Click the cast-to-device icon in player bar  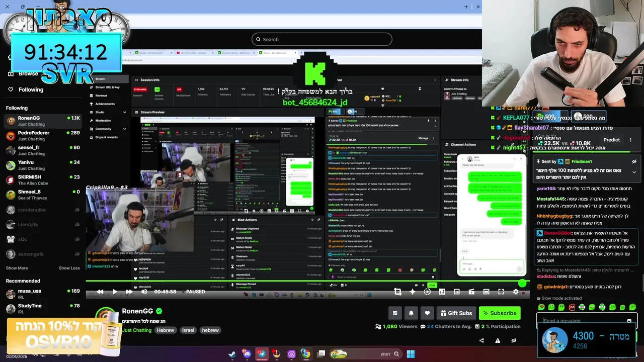[471, 292]
